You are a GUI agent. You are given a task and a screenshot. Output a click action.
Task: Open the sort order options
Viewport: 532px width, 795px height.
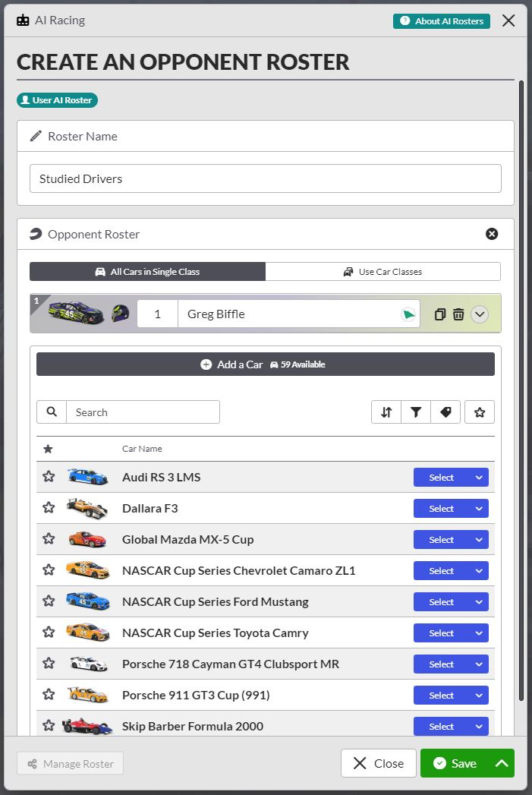click(386, 412)
